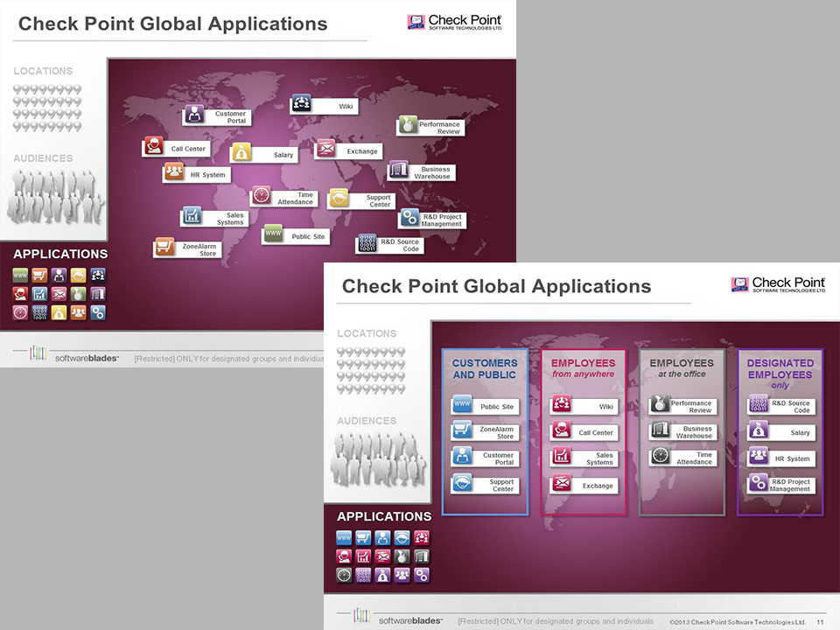Select the green Public Site www icon on the map
Screen dimensions: 840x630
point(273,234)
